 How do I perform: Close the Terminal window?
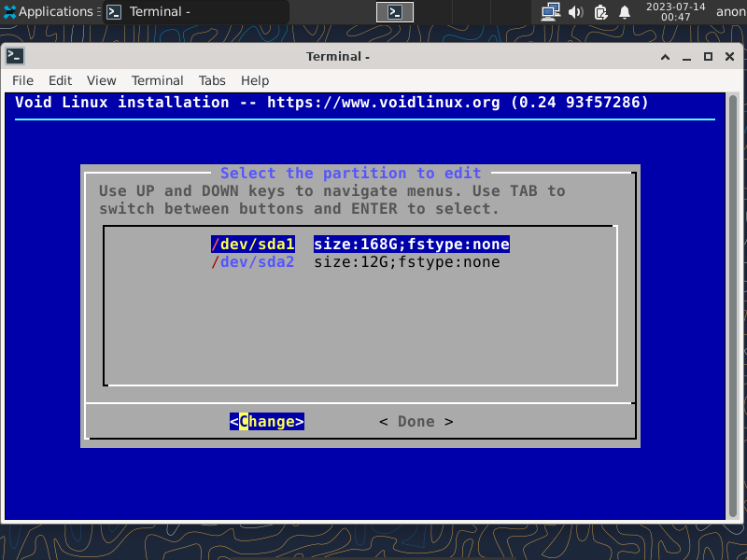[x=729, y=57]
